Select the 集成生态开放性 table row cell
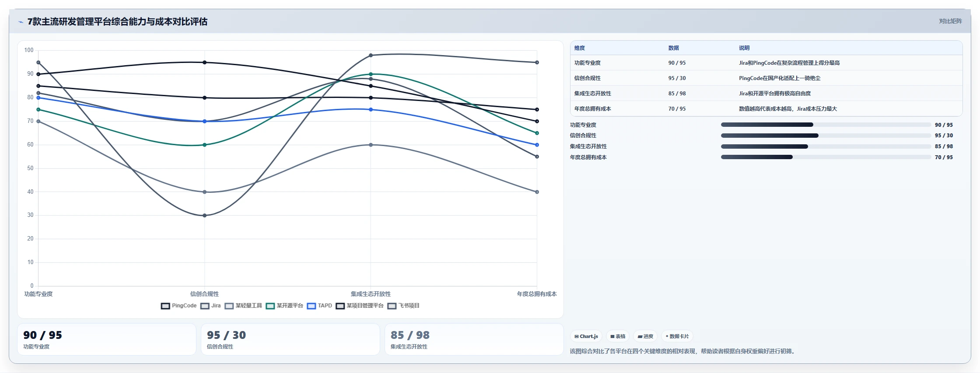 593,94
